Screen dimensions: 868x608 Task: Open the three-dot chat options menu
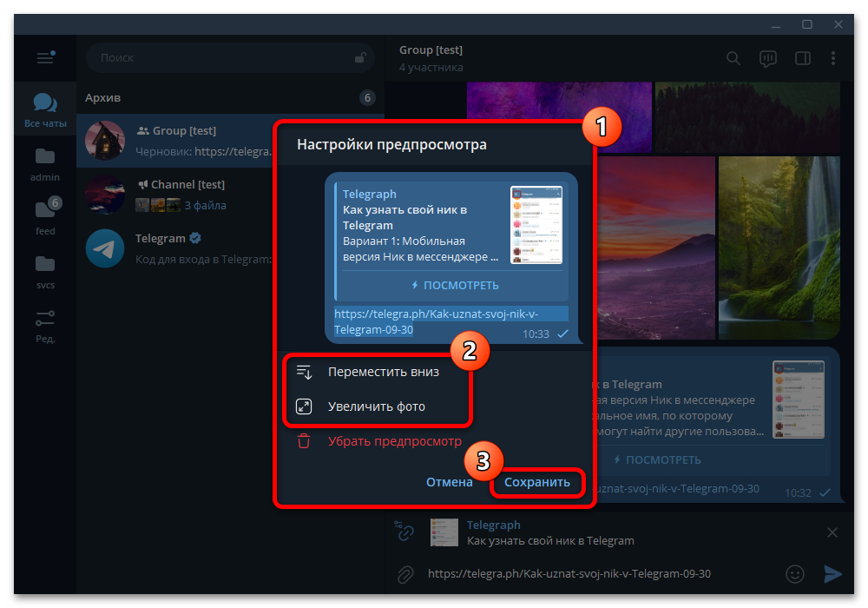coord(833,58)
